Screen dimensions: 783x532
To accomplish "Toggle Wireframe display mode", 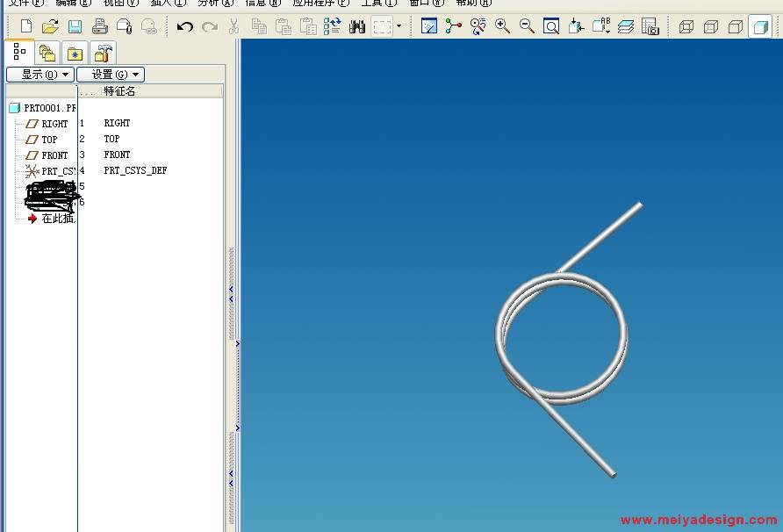I will [686, 27].
